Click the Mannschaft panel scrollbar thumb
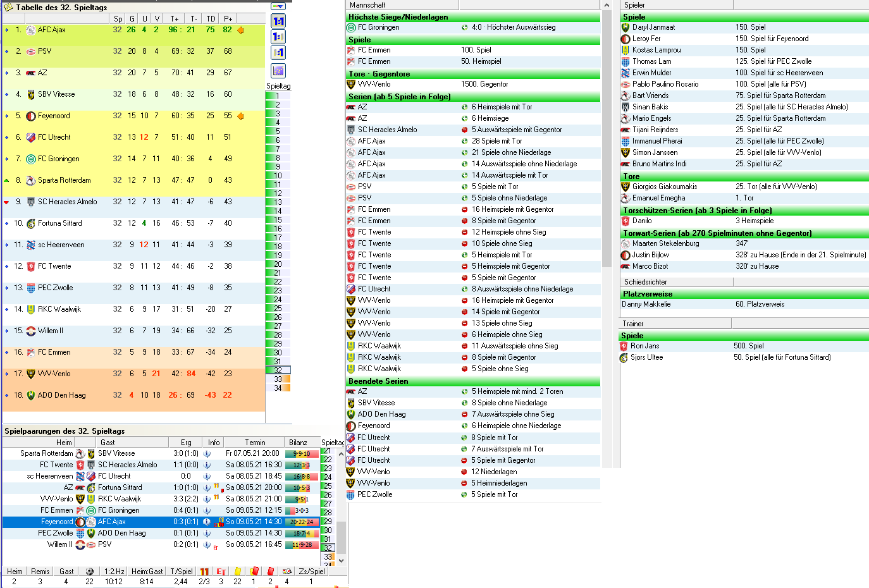 click(x=607, y=138)
